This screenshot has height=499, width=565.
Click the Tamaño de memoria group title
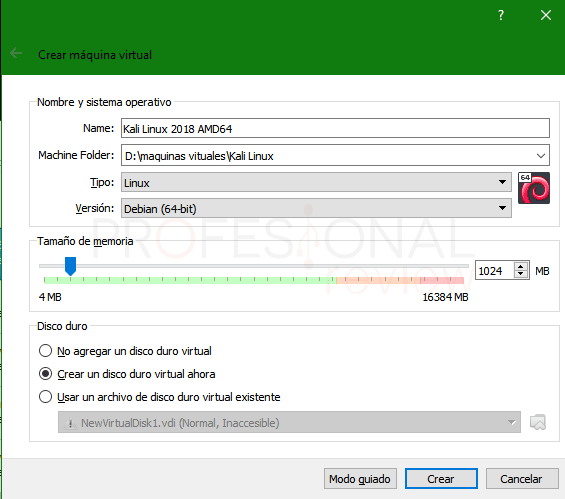click(x=85, y=241)
